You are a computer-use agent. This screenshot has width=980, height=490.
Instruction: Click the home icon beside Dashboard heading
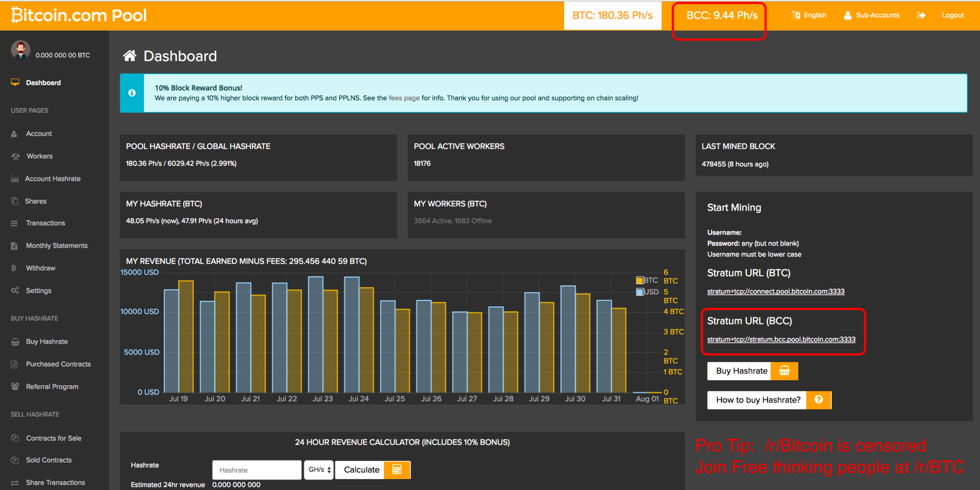tap(130, 56)
